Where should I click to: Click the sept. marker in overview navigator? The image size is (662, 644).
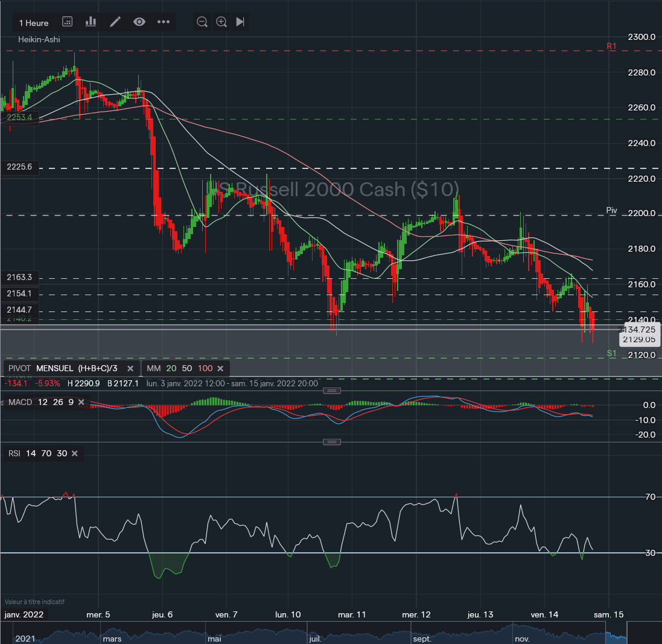pyautogui.click(x=422, y=639)
